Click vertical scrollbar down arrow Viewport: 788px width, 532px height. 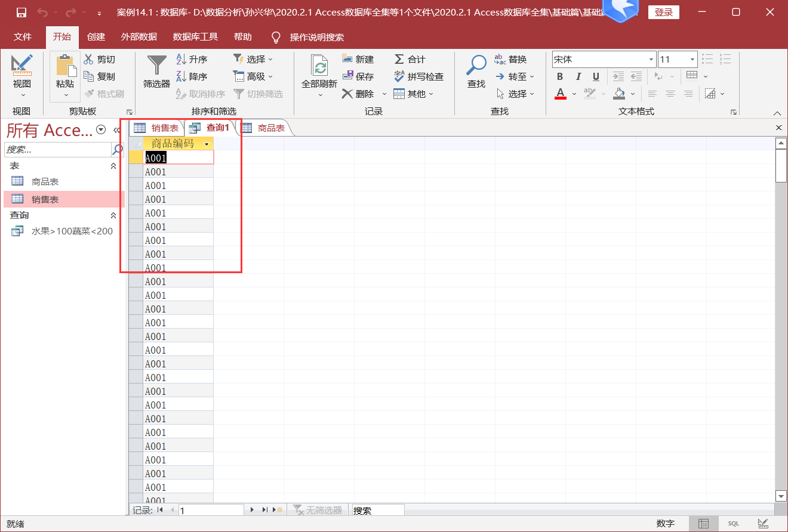[781, 496]
